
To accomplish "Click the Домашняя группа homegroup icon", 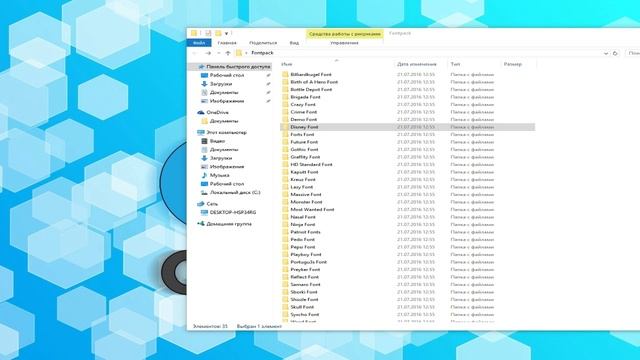I will pos(201,224).
